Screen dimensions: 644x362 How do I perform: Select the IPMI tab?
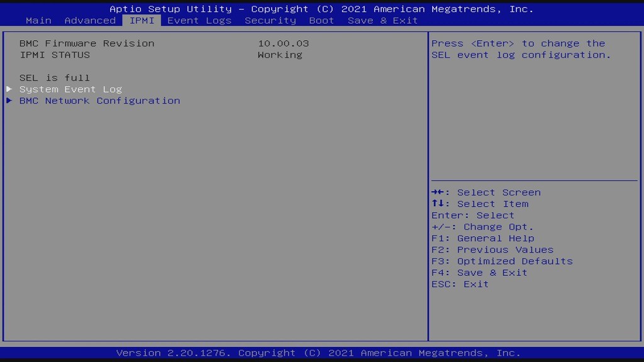(x=142, y=21)
